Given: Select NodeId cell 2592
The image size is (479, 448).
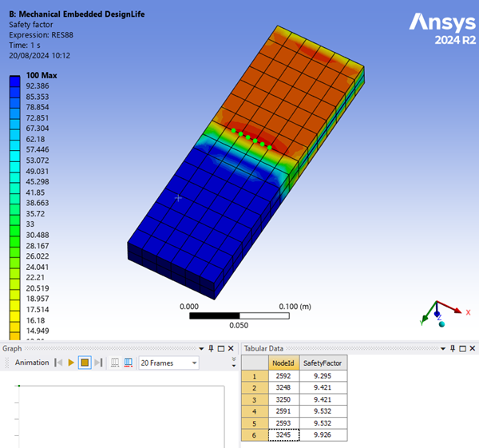Looking at the screenshot, I should [283, 376].
